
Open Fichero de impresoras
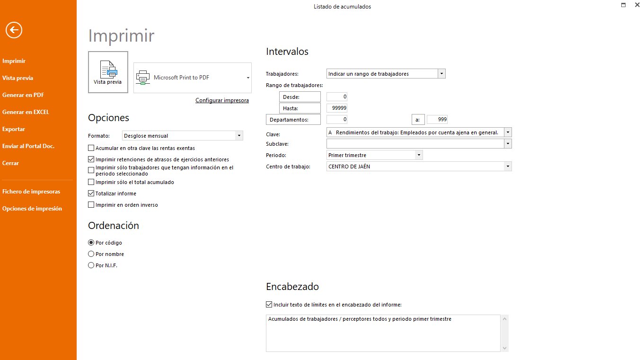tap(31, 192)
